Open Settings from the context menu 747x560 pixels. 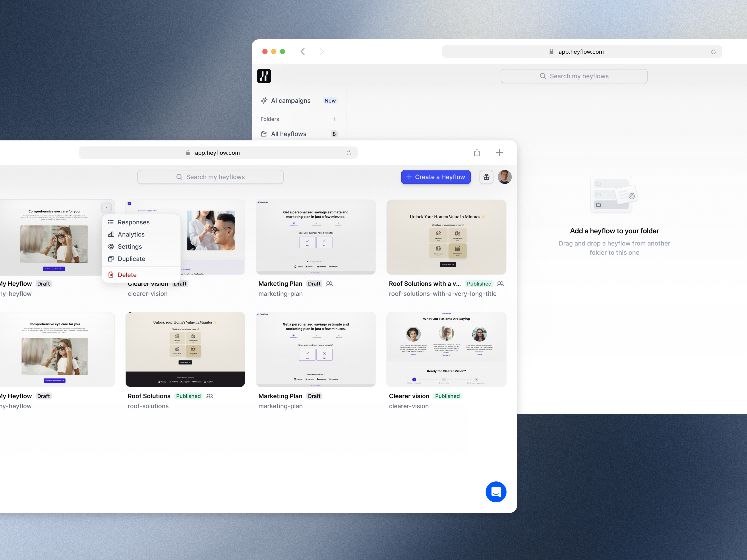[130, 246]
